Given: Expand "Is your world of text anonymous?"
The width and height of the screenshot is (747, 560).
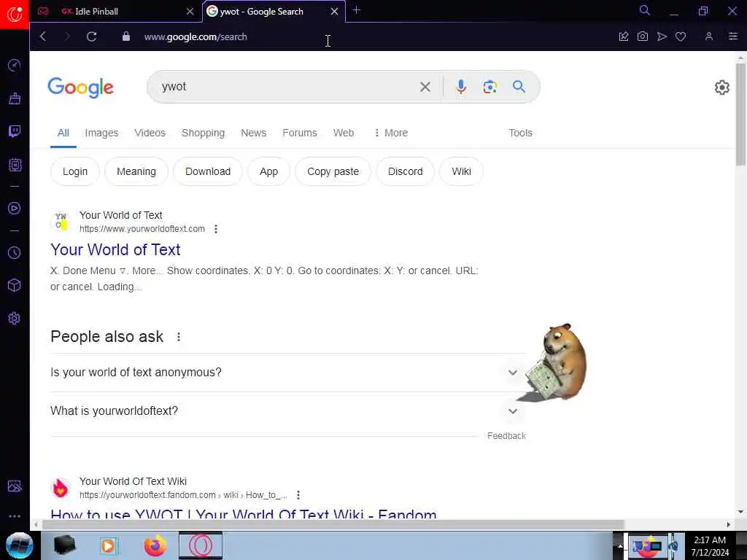Looking at the screenshot, I should pos(287,373).
